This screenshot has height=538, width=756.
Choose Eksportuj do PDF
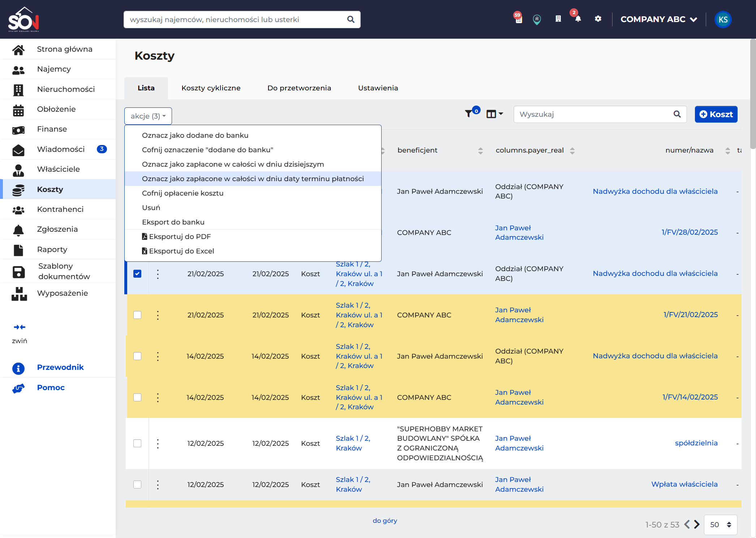[x=253, y=236]
